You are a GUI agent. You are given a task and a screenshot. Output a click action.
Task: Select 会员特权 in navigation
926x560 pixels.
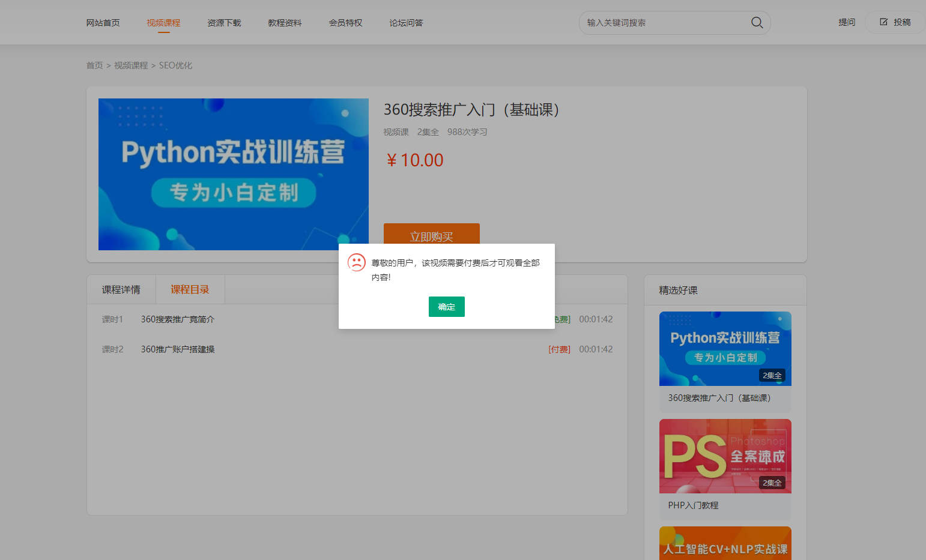tap(345, 23)
